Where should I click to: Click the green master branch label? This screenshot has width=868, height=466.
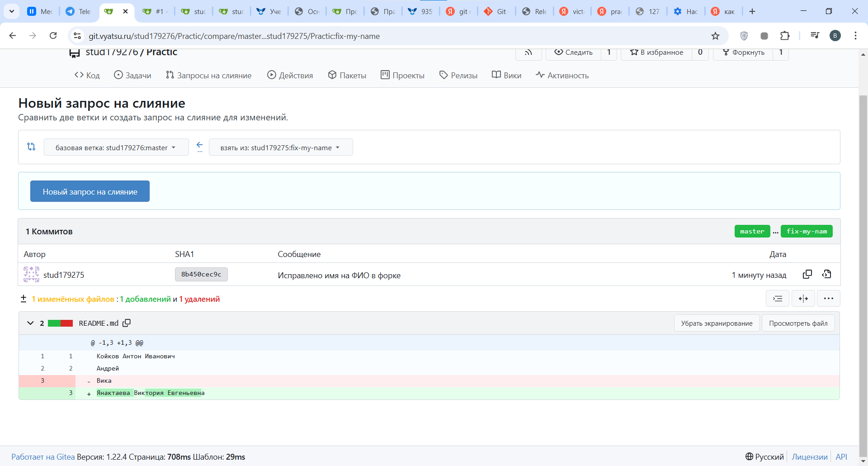[x=752, y=231]
